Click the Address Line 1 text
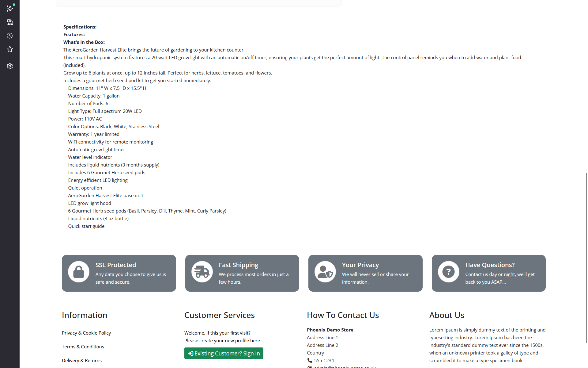This screenshot has width=588, height=368. point(322,338)
